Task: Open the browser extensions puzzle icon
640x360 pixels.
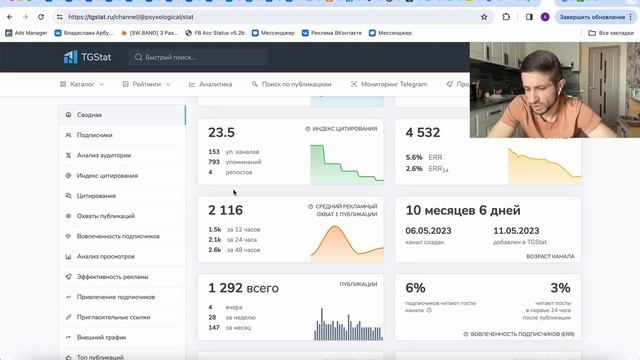Action: click(x=506, y=17)
